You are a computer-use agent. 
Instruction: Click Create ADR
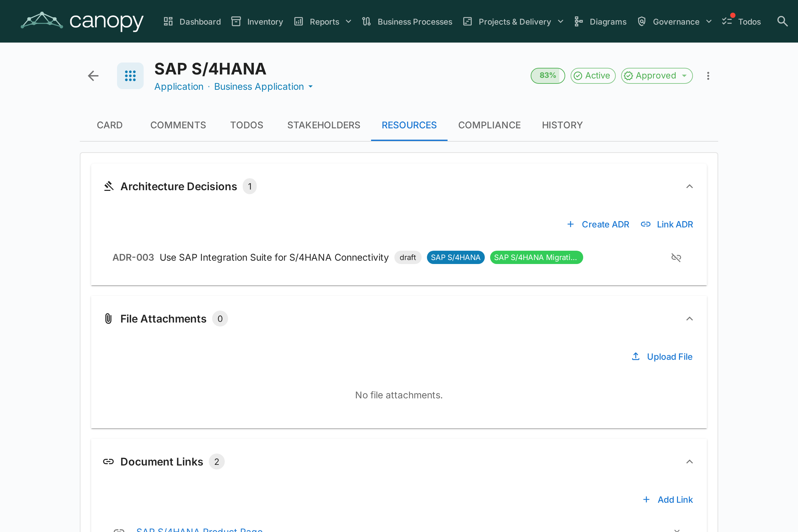coord(598,224)
